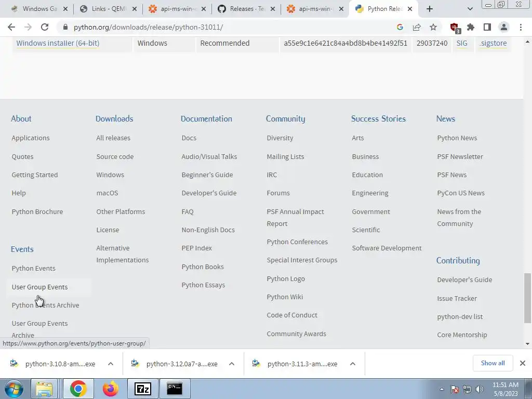
Task: Close the Python Release tab
Action: (410, 9)
